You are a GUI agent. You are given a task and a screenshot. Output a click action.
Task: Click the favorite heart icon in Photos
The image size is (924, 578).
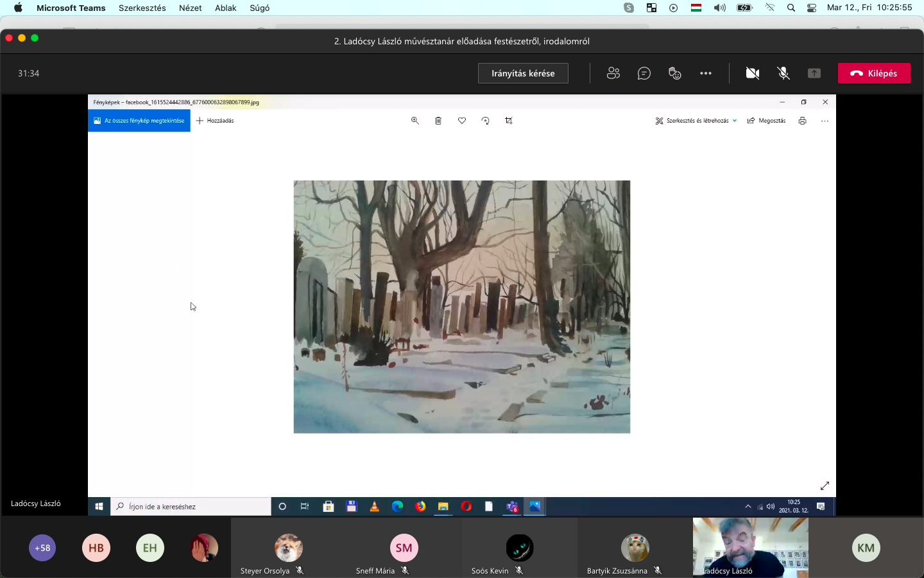(462, 121)
